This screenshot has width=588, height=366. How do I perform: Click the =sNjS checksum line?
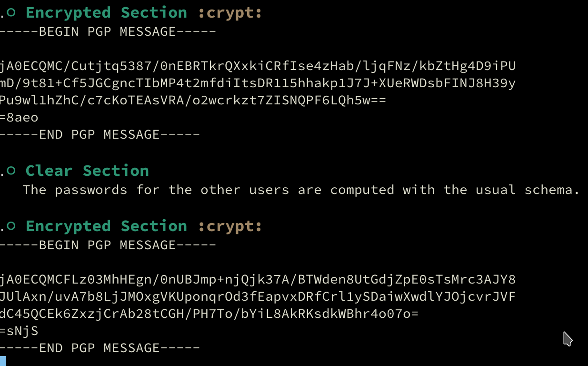19,331
